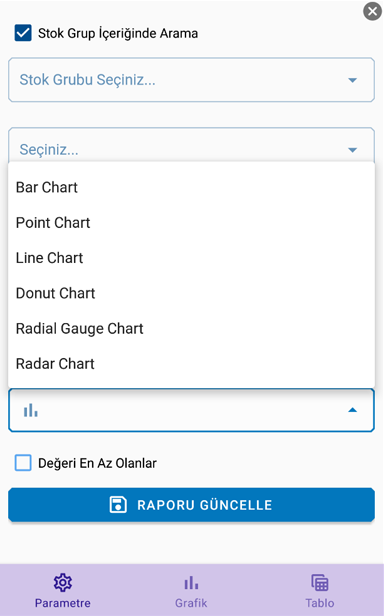Close the panel with the X icon
The width and height of the screenshot is (384, 616).
point(372,11)
